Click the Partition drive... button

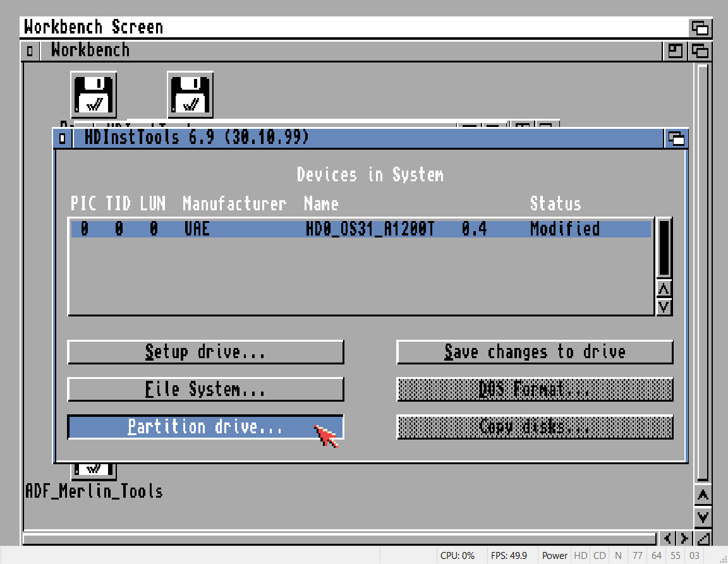tap(205, 426)
